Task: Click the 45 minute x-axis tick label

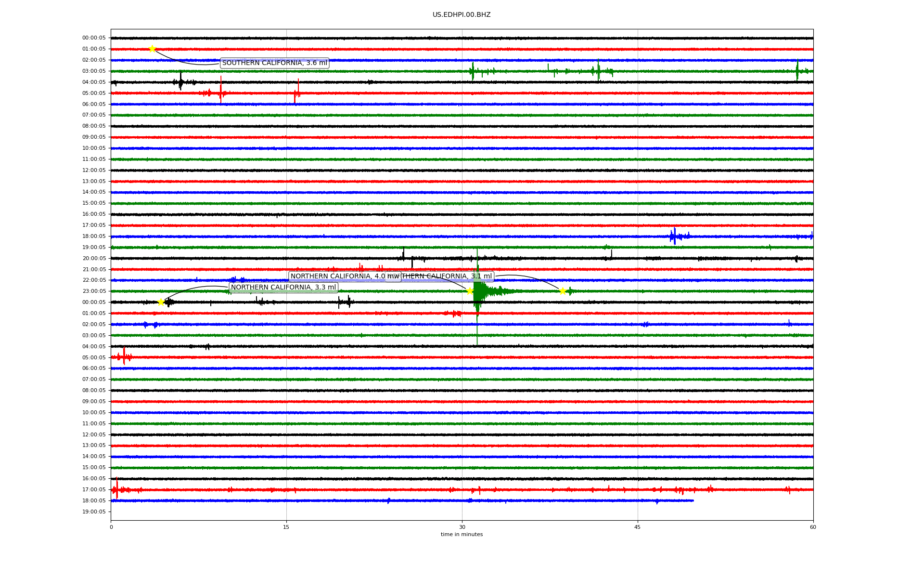Action: 638,527
